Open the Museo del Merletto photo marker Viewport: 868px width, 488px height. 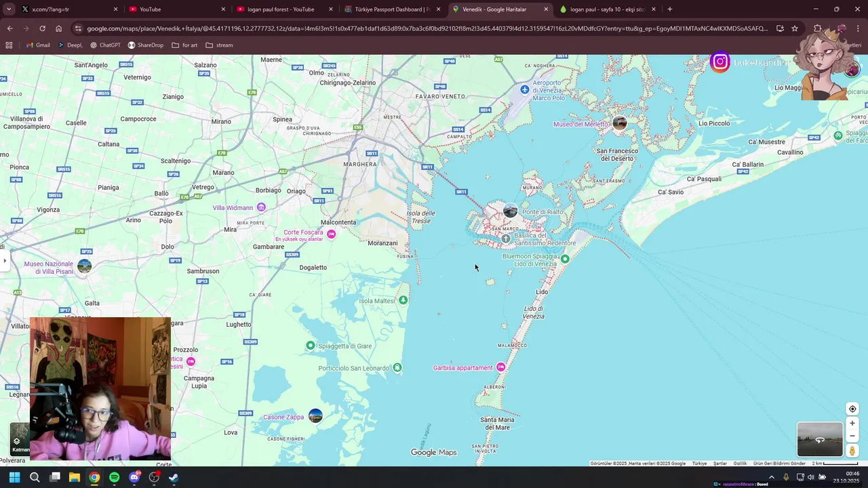tap(619, 123)
